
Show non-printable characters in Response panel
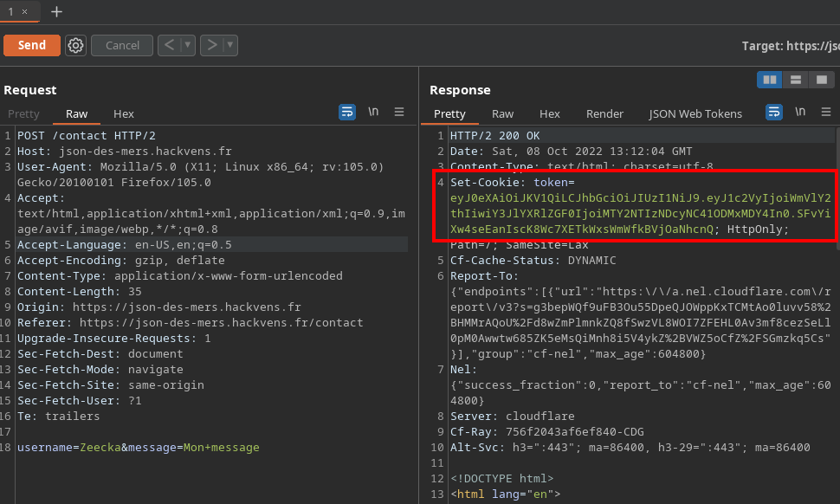(x=800, y=112)
